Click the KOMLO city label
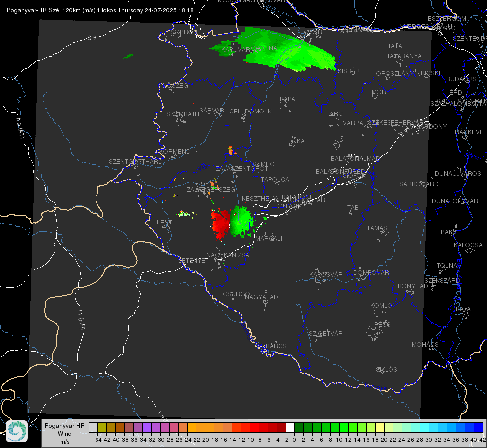487x448 pixels. coord(381,306)
